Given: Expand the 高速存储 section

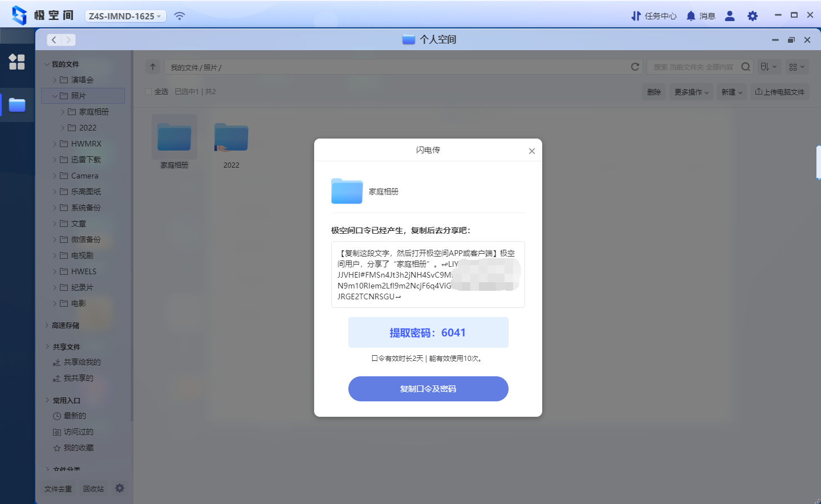Looking at the screenshot, I should 47,325.
